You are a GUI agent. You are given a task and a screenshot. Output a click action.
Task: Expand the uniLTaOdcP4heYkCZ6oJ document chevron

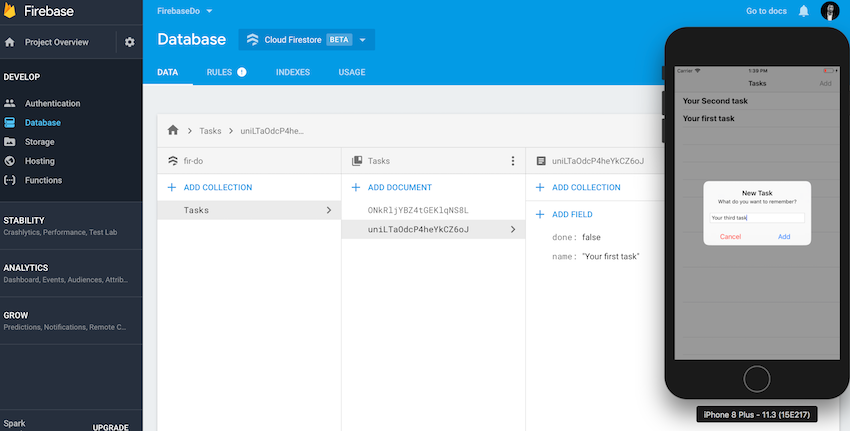click(513, 229)
